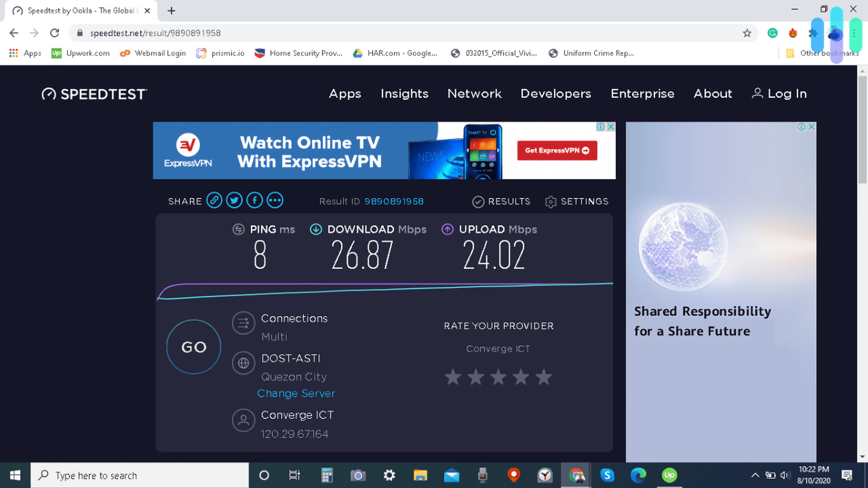Click the copy link share icon
868x488 pixels.
tap(214, 200)
